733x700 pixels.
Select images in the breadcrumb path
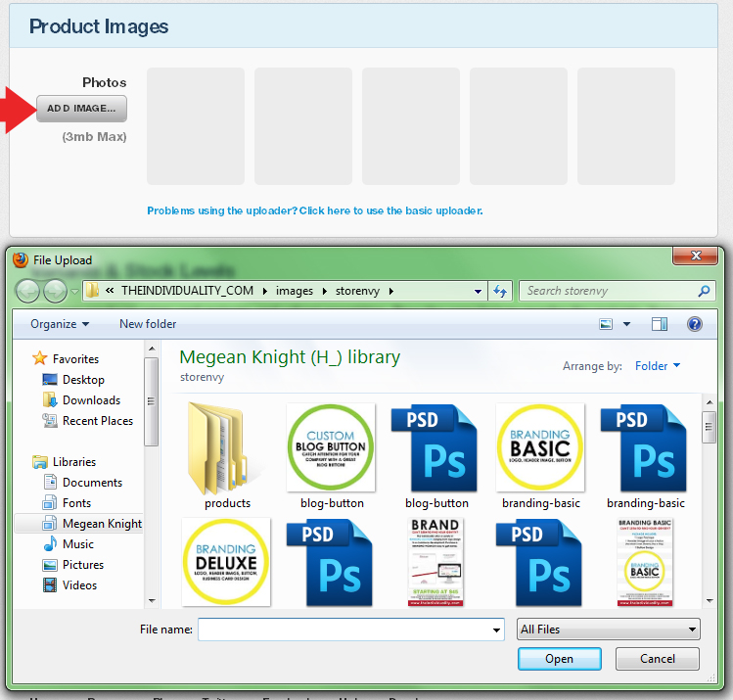(x=294, y=291)
